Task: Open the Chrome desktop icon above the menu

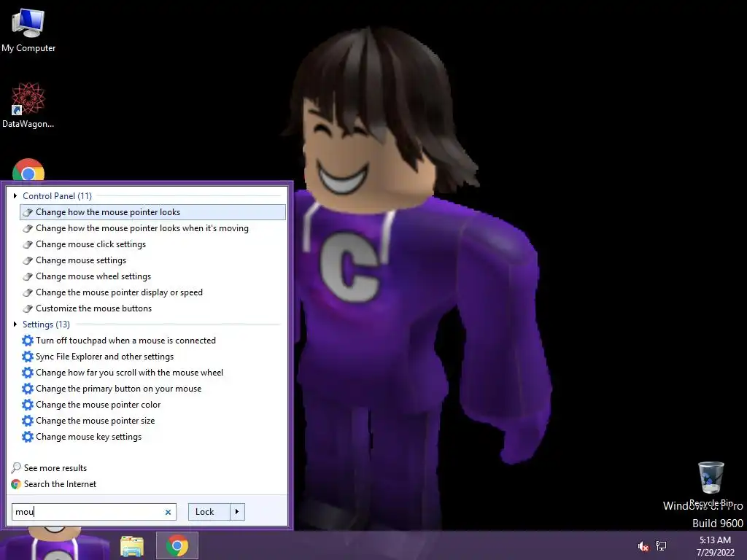Action: (x=28, y=170)
